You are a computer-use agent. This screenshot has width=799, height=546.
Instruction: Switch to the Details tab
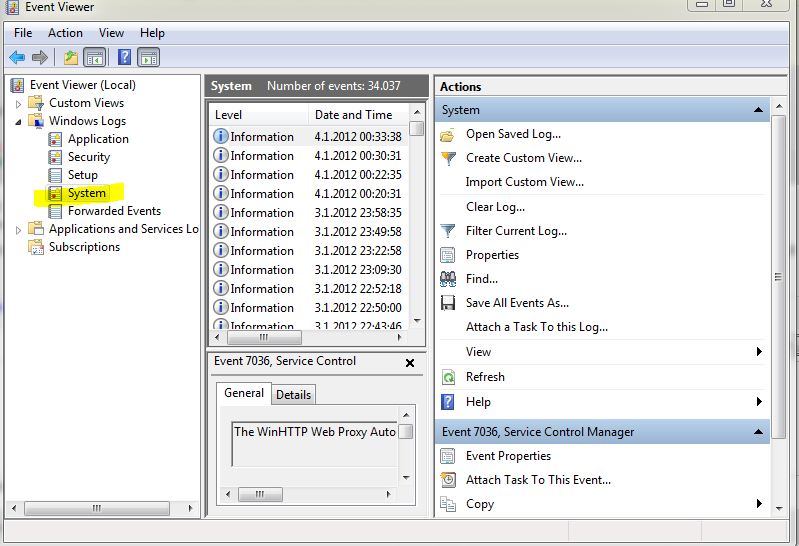[293, 395]
